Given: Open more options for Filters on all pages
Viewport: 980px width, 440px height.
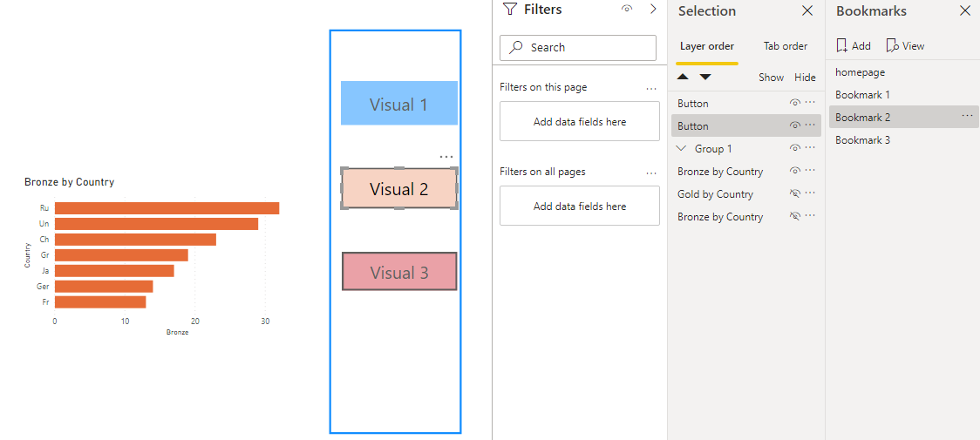Looking at the screenshot, I should point(651,173).
